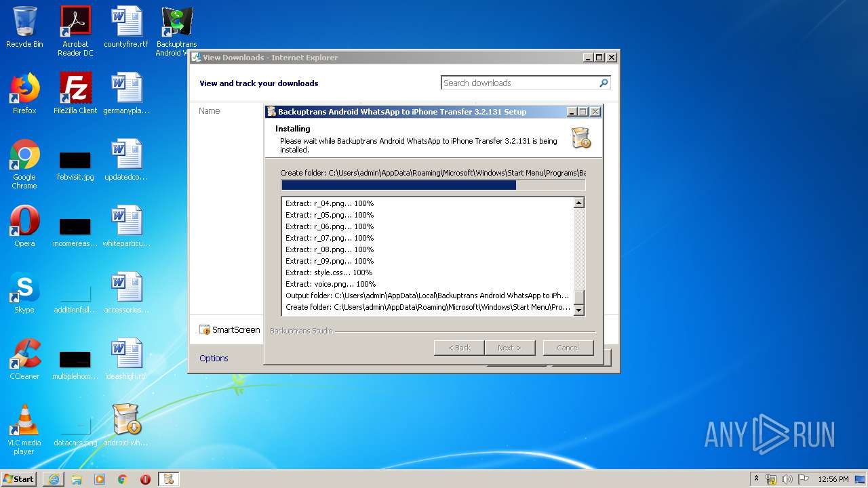Click the Start button
868x488 pixels.
(x=19, y=479)
